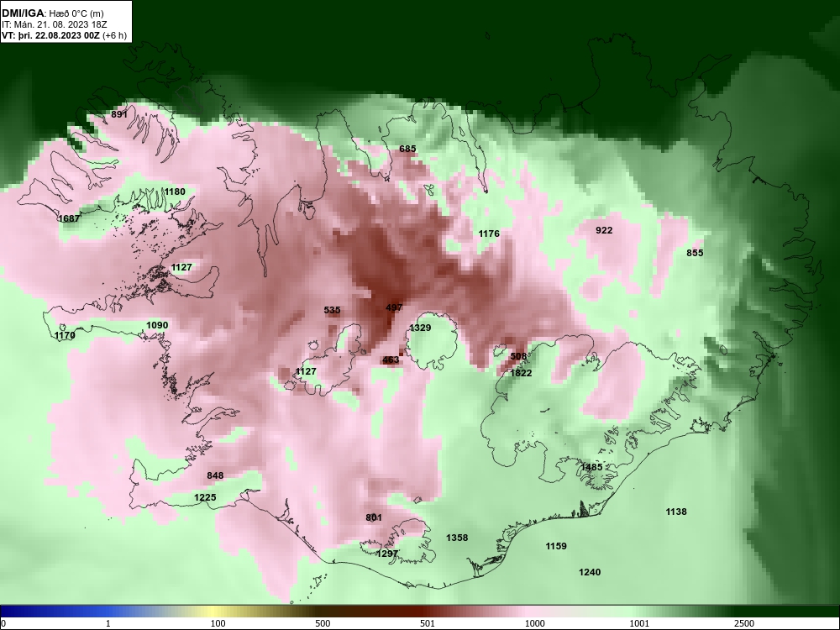Click the 1687 value label

click(x=69, y=218)
